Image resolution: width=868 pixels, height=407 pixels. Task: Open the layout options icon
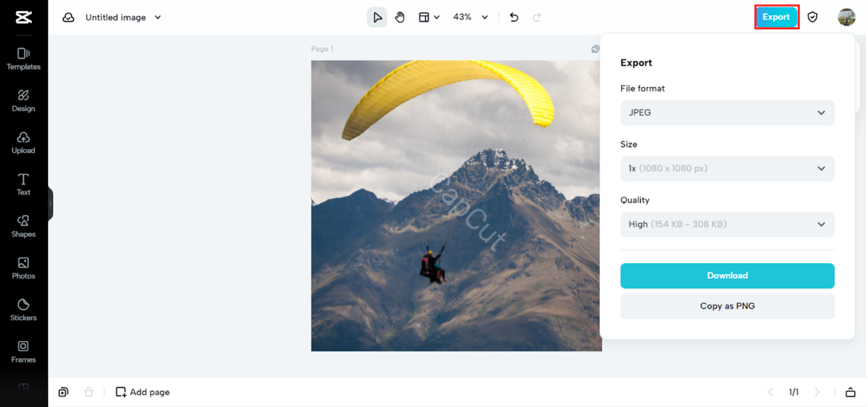tap(424, 18)
